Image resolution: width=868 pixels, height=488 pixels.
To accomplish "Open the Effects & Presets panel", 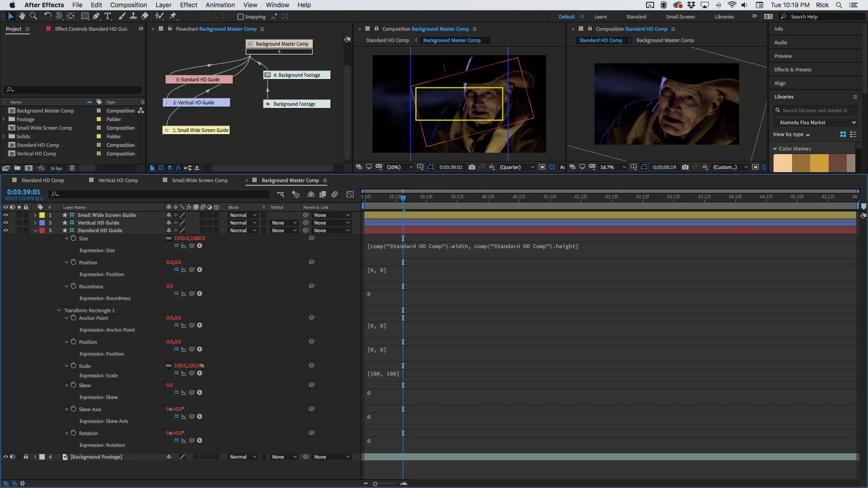I will click(x=793, y=70).
